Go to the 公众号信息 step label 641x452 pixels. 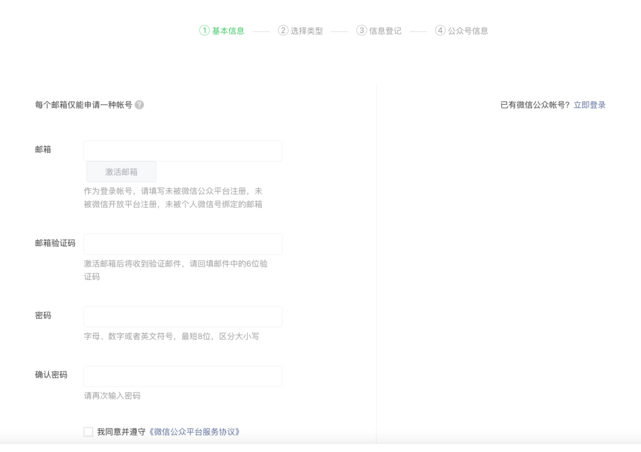click(468, 31)
